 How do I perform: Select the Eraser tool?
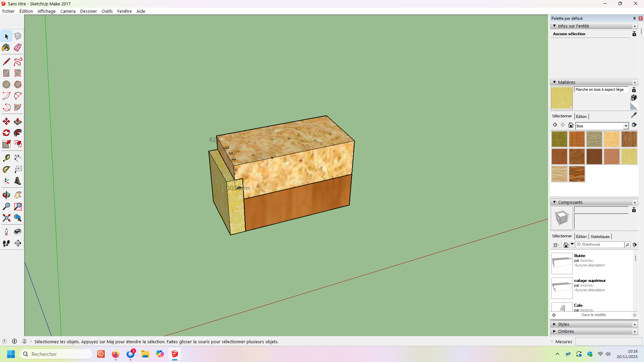click(18, 48)
